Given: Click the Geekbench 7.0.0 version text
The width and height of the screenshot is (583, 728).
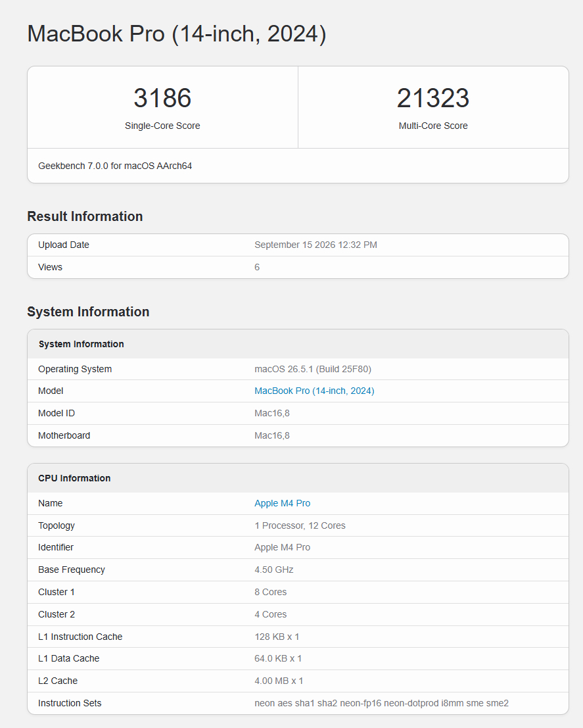Looking at the screenshot, I should (x=115, y=166).
